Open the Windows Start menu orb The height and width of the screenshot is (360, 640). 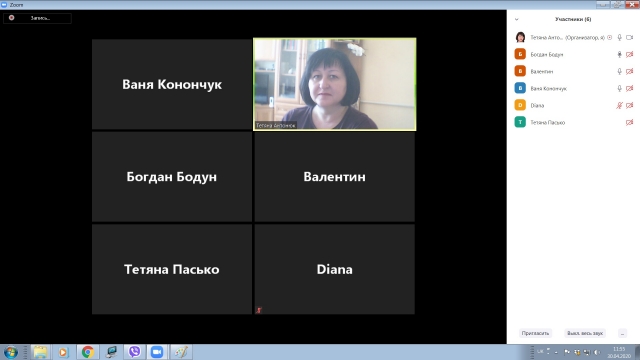(x=11, y=352)
